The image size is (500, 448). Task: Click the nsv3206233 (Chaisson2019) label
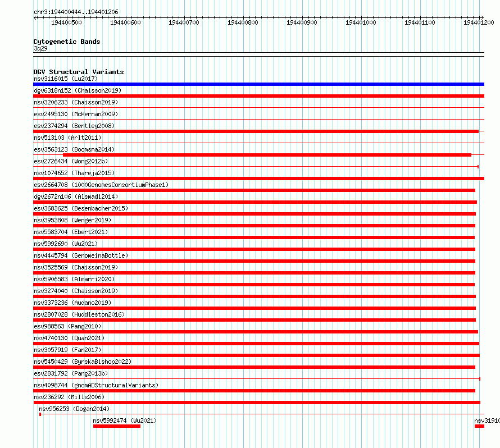point(76,102)
